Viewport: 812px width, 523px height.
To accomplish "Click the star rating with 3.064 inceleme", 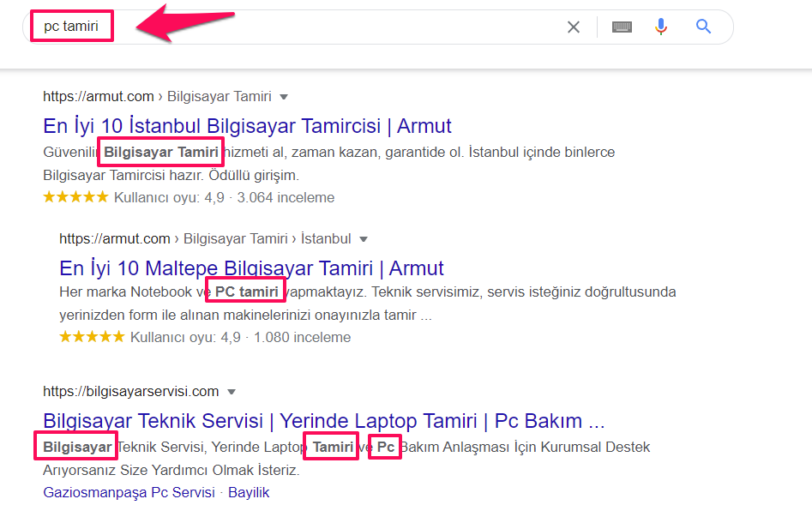I will (x=75, y=197).
